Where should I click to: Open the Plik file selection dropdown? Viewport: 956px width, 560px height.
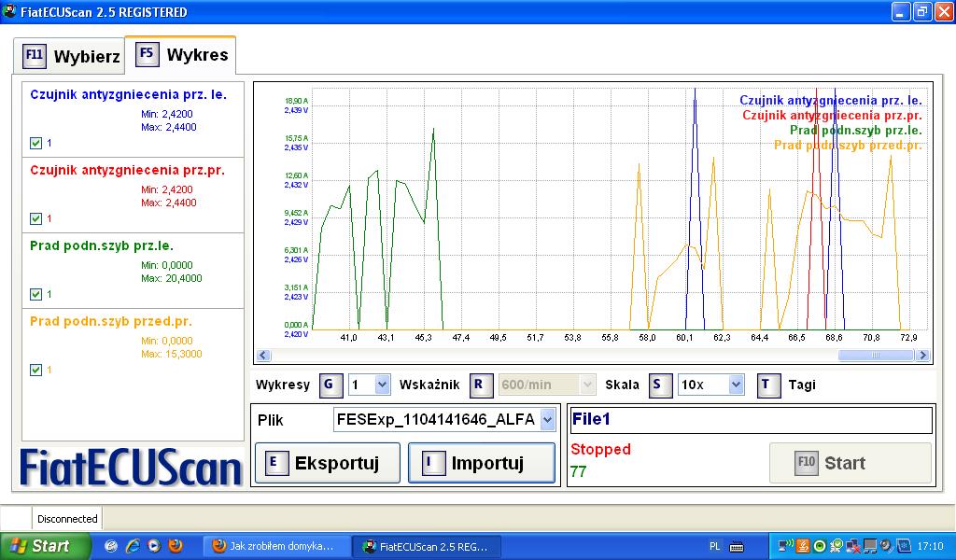click(x=547, y=419)
